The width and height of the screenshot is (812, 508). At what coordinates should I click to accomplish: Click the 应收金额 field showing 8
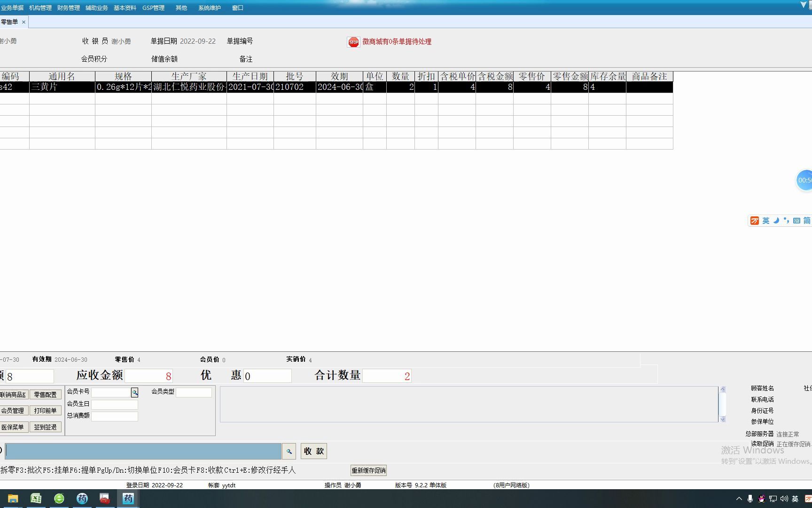[x=148, y=376]
